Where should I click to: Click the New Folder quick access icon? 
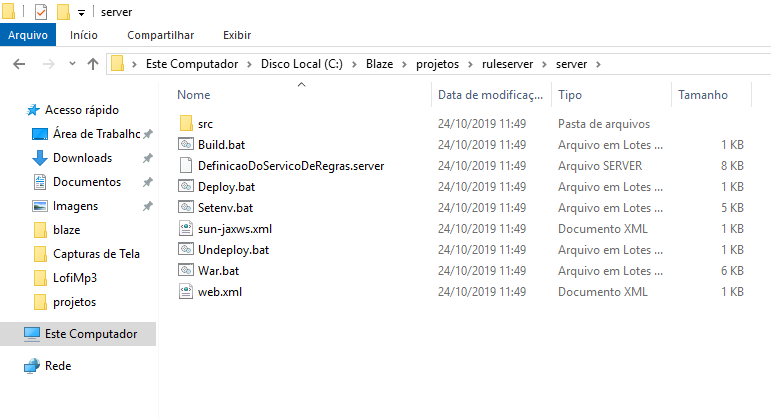pos(63,12)
